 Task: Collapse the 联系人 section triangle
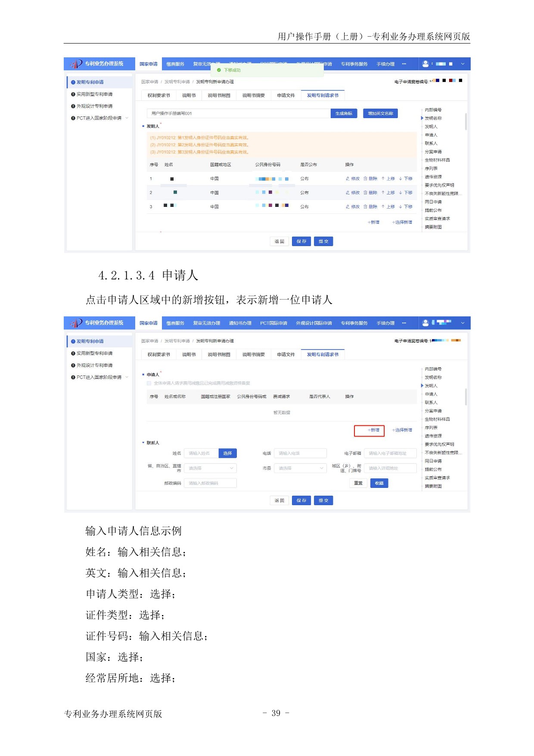143,443
